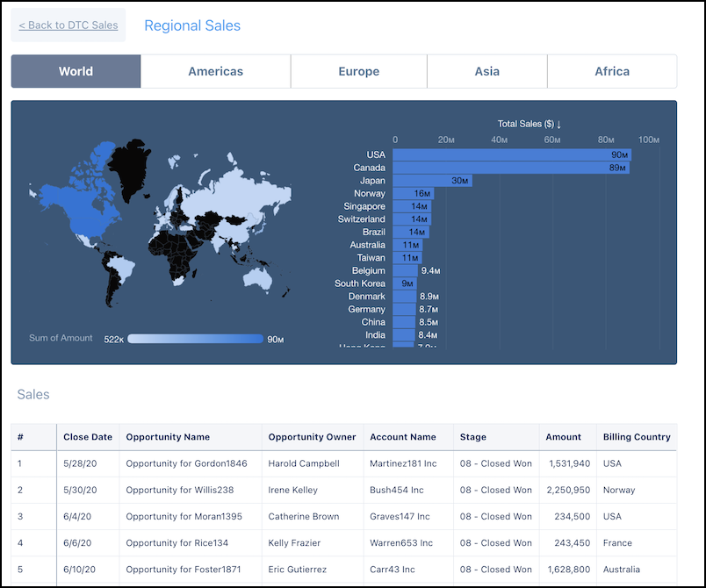Click the Canada 89M bar
The width and height of the screenshot is (706, 588).
511,168
